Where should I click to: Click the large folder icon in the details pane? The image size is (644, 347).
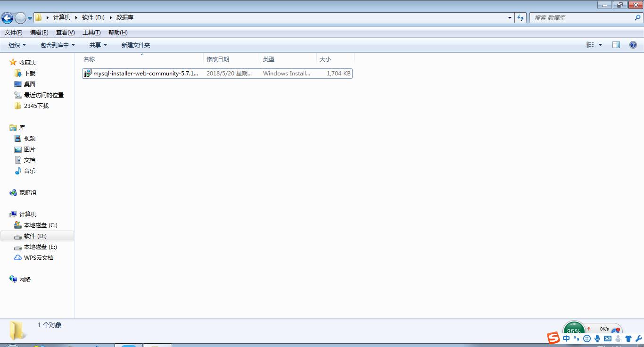point(17,330)
